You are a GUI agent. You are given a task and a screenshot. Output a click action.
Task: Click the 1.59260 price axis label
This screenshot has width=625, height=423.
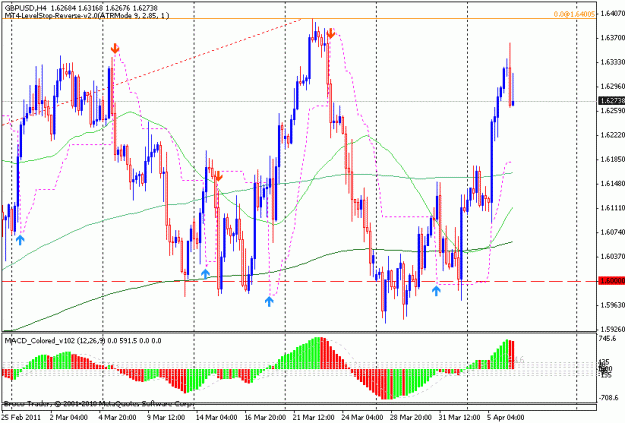[612, 329]
